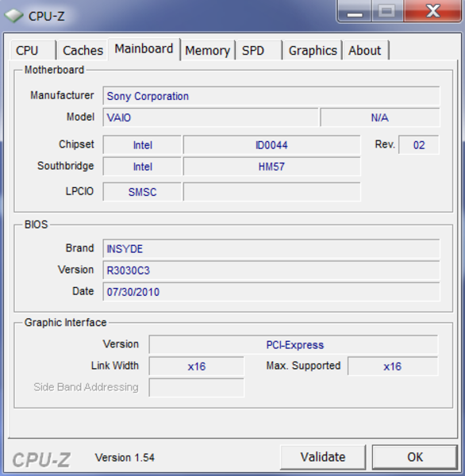The width and height of the screenshot is (465, 476).
Task: Click the empty Side Band Addressing field
Action: (x=197, y=388)
